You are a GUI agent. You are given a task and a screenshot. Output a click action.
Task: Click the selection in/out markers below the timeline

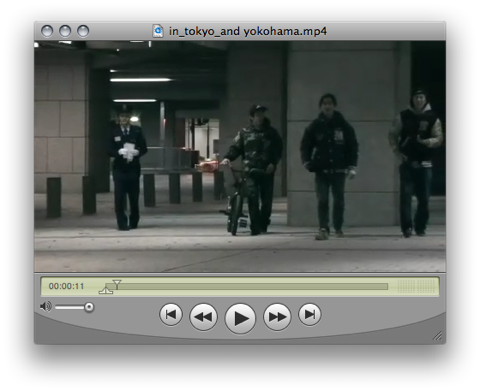tap(106, 289)
